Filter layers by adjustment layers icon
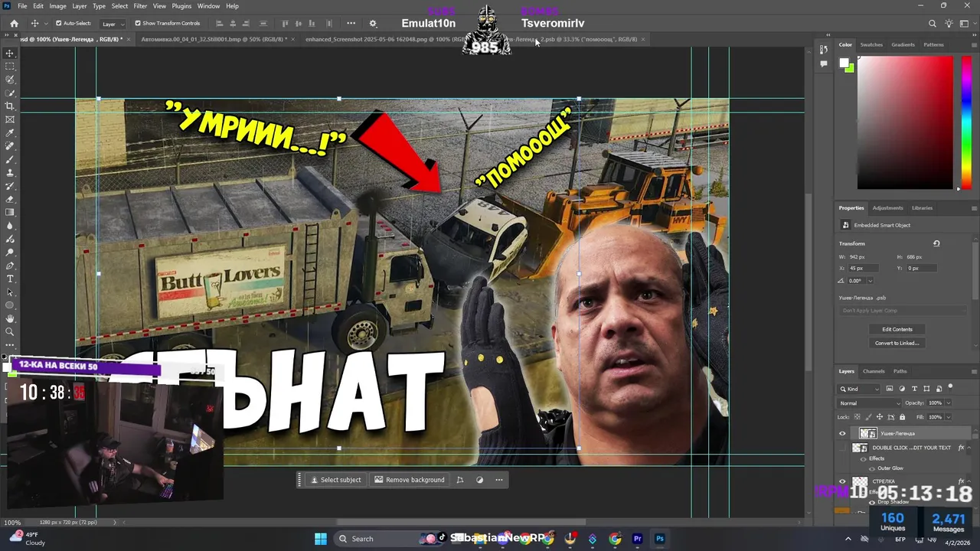 902,389
